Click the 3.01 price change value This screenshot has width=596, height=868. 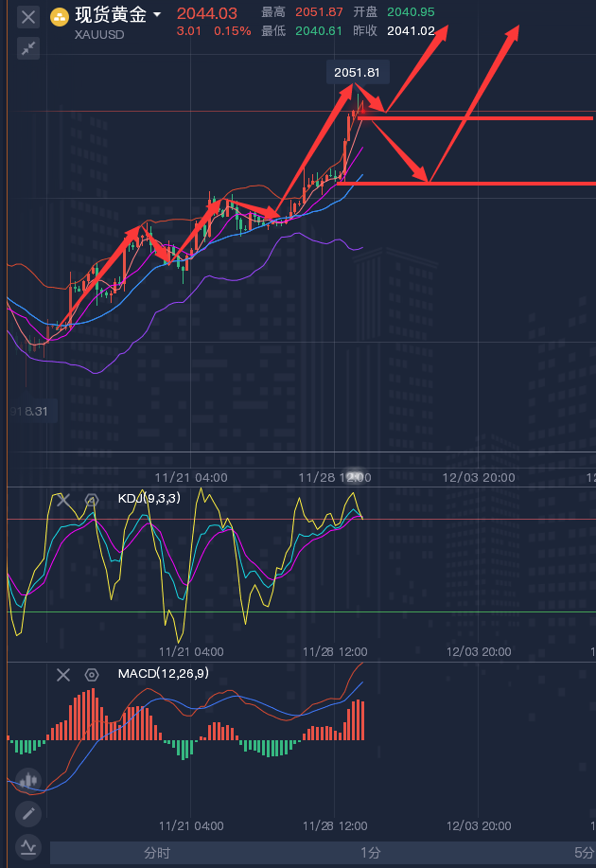(188, 31)
